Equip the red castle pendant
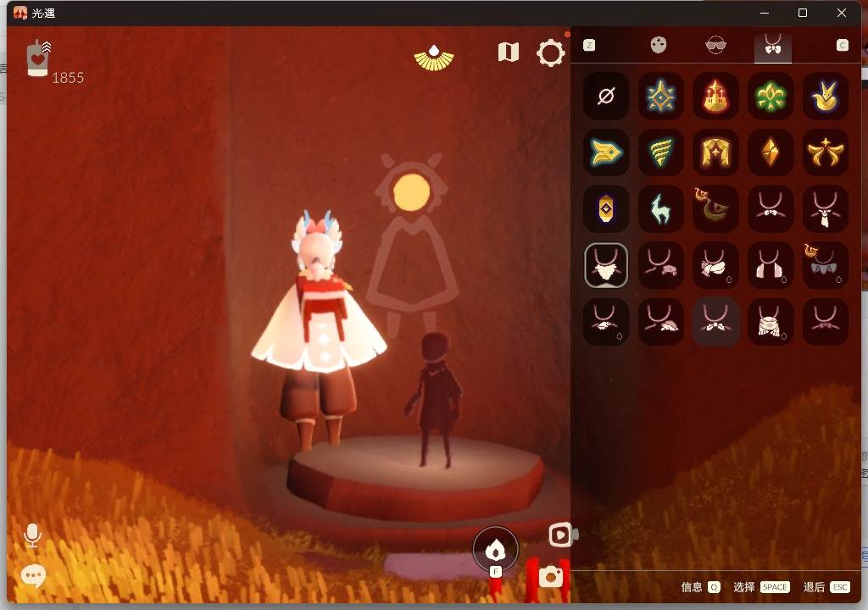Viewport: 868px width, 610px height. click(x=715, y=96)
